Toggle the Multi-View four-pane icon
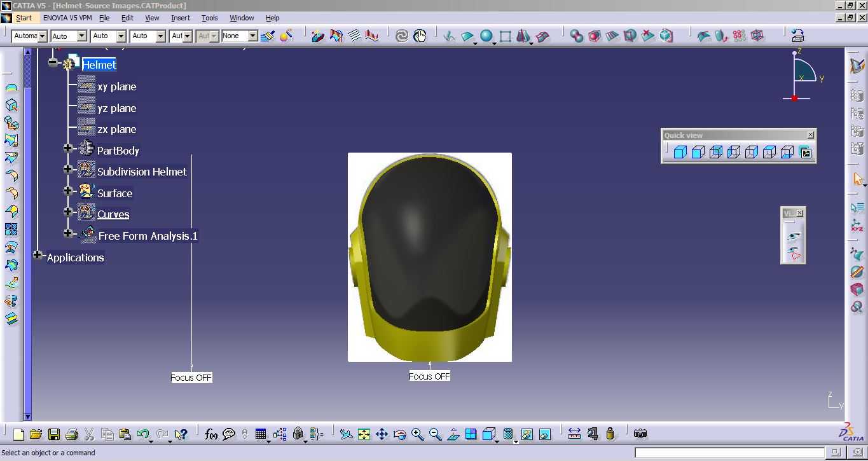 (471, 434)
